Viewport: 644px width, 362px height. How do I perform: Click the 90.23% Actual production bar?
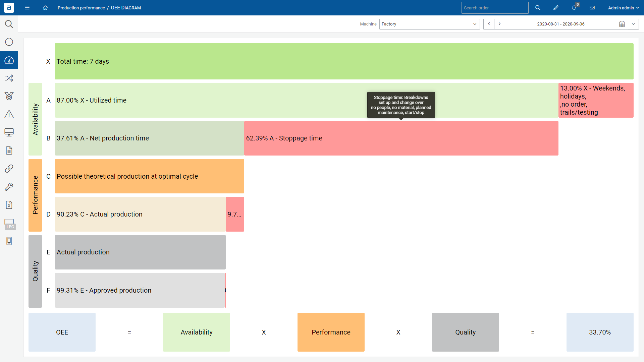tap(140, 214)
